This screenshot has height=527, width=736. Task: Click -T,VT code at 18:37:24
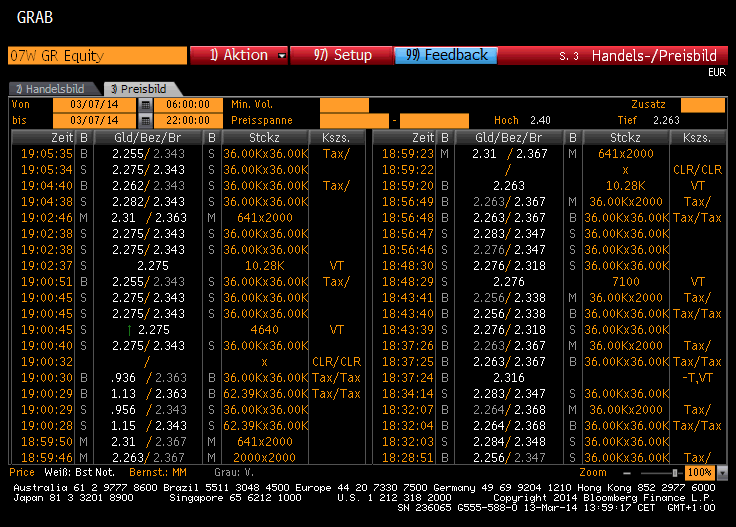click(x=698, y=378)
